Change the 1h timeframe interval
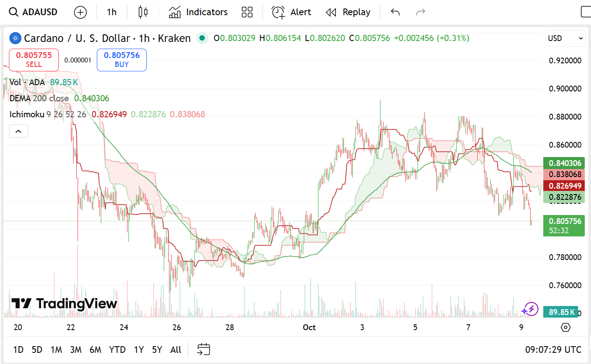 tap(112, 12)
